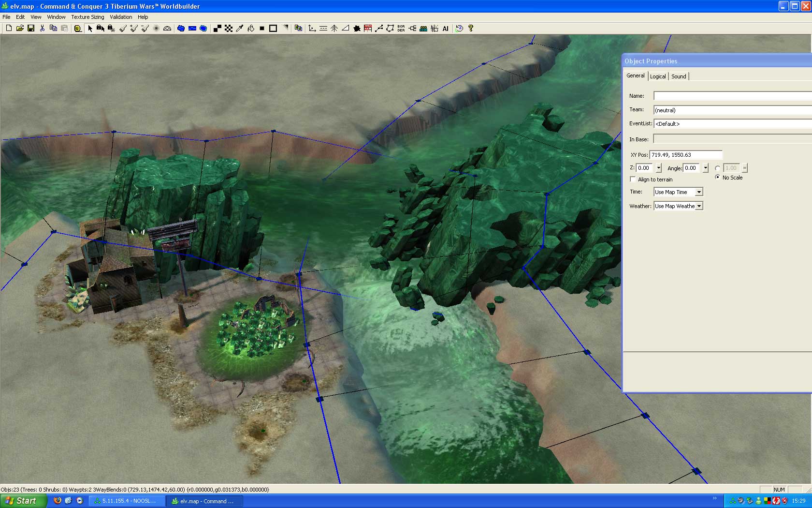Select the height brush tool
Viewport: 812px width, 508px height.
[x=123, y=29]
